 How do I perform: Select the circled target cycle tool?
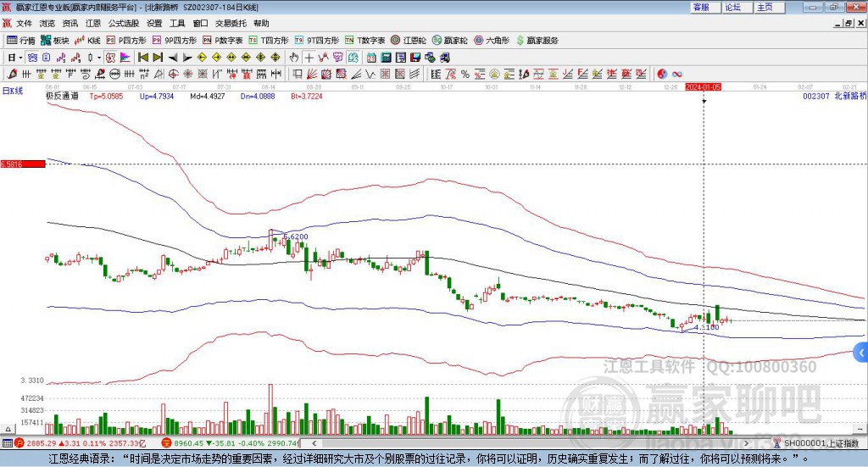pyautogui.click(x=173, y=74)
